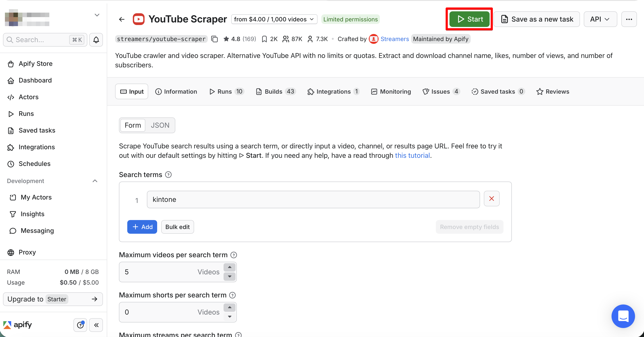Open Bulk edit for search terms

click(177, 227)
